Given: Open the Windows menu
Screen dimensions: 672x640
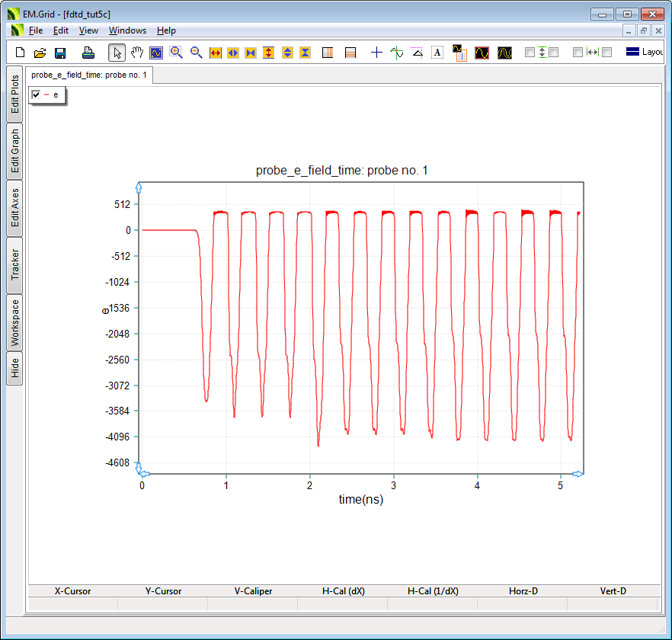Looking at the screenshot, I should [x=127, y=30].
